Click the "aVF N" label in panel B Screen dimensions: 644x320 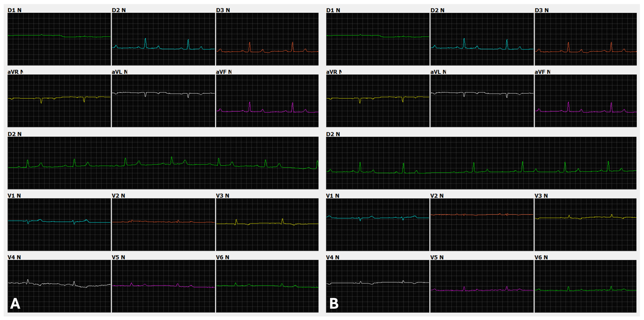(542, 72)
